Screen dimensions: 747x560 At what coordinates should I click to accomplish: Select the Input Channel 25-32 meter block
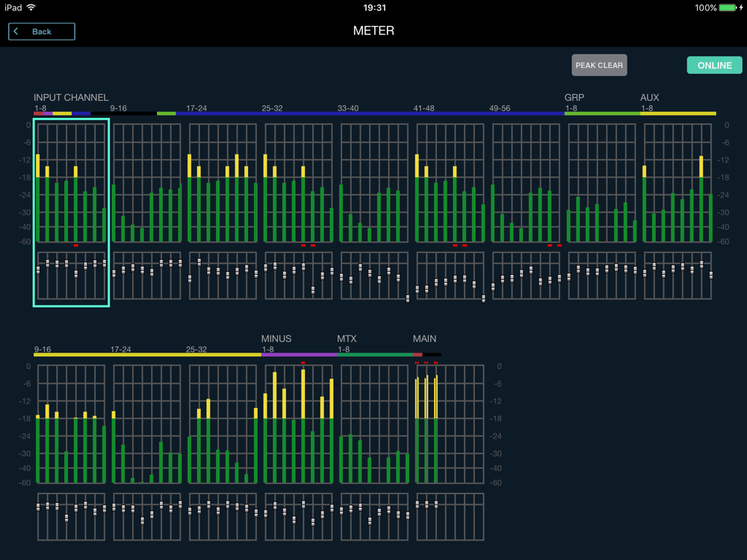(299, 183)
